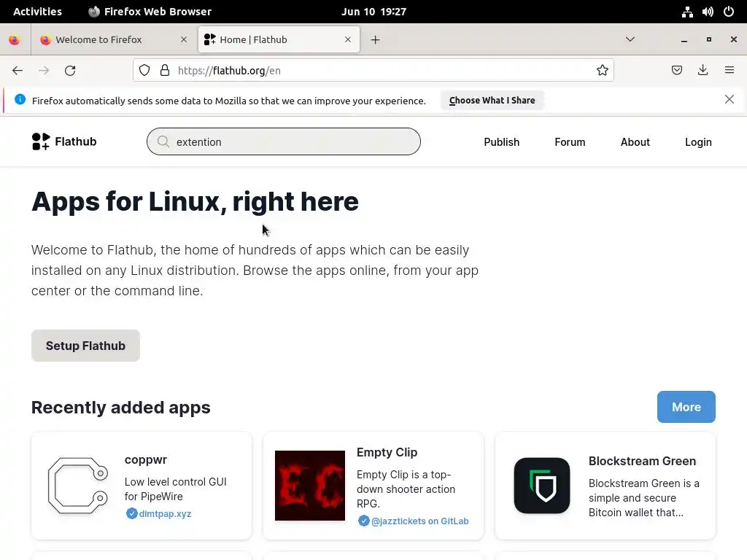Click the Setup Flathub button
The height and width of the screenshot is (560, 747).
click(x=86, y=346)
